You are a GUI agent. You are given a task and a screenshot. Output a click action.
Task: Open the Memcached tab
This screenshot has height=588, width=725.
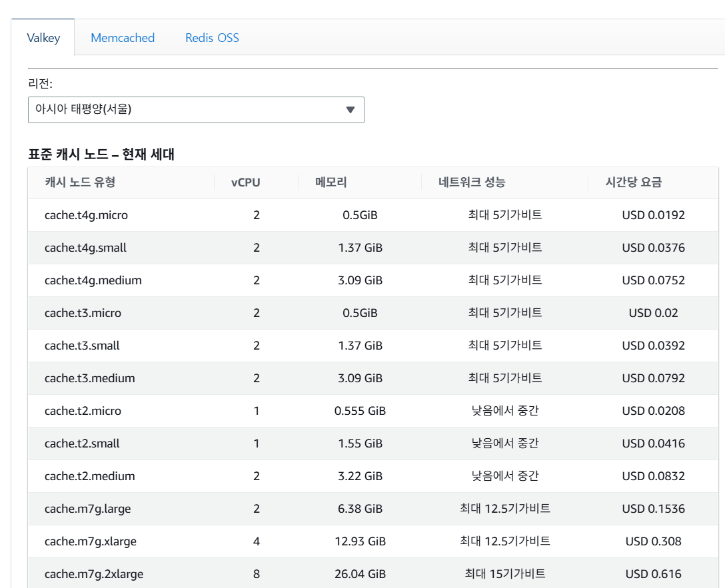pyautogui.click(x=123, y=38)
